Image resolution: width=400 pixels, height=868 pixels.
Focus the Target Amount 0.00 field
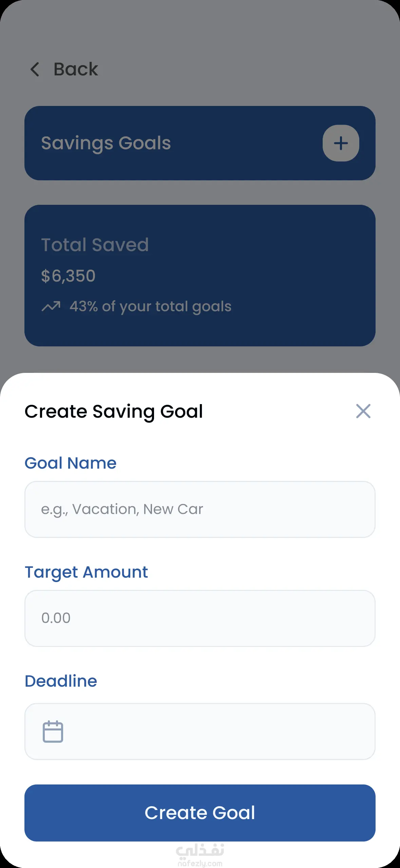coord(200,618)
